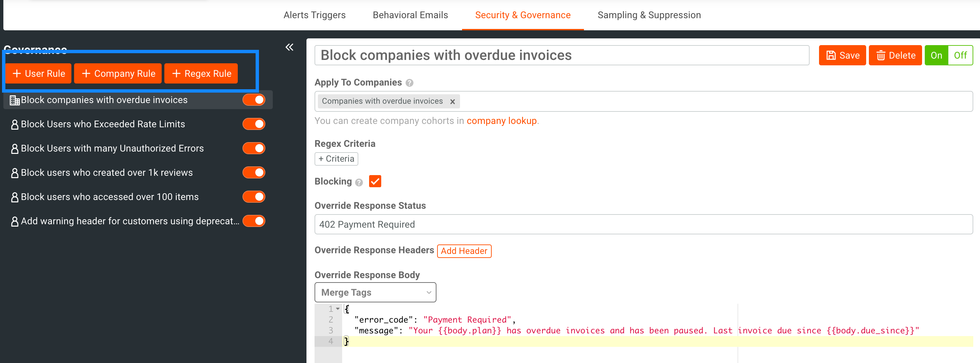The width and height of the screenshot is (980, 363).
Task: Click the help icon beside Apply To Companies
Action: (410, 83)
